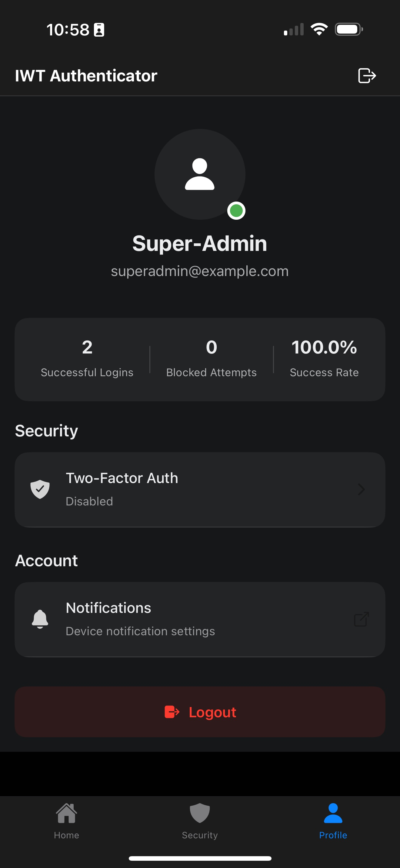The height and width of the screenshot is (868, 400).
Task: Tap the Security shield icon in tab bar
Action: [200, 813]
